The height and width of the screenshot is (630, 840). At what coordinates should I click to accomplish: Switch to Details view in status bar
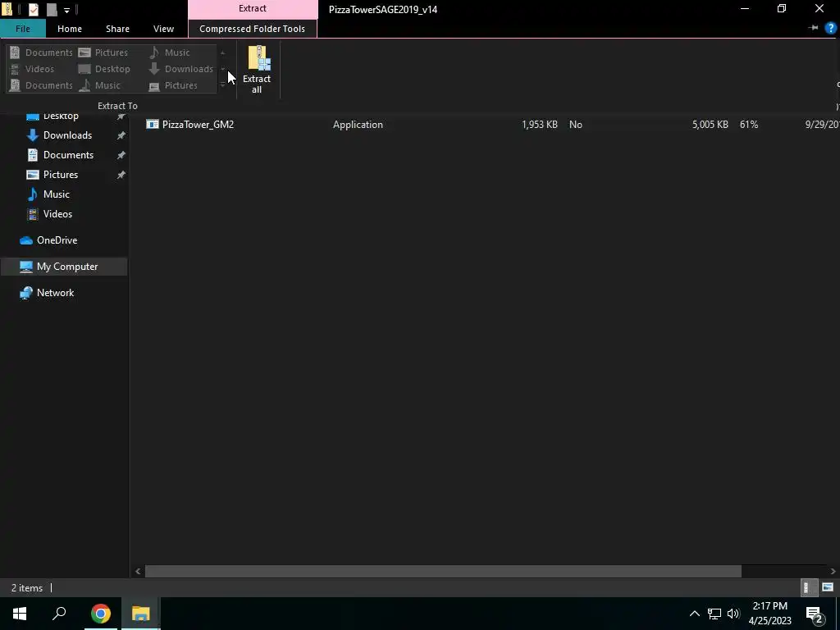click(807, 587)
